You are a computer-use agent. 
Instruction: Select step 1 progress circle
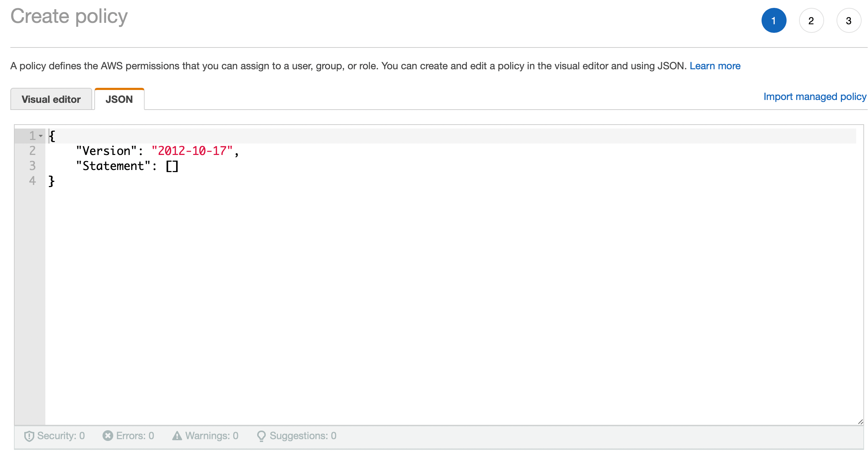(x=774, y=20)
